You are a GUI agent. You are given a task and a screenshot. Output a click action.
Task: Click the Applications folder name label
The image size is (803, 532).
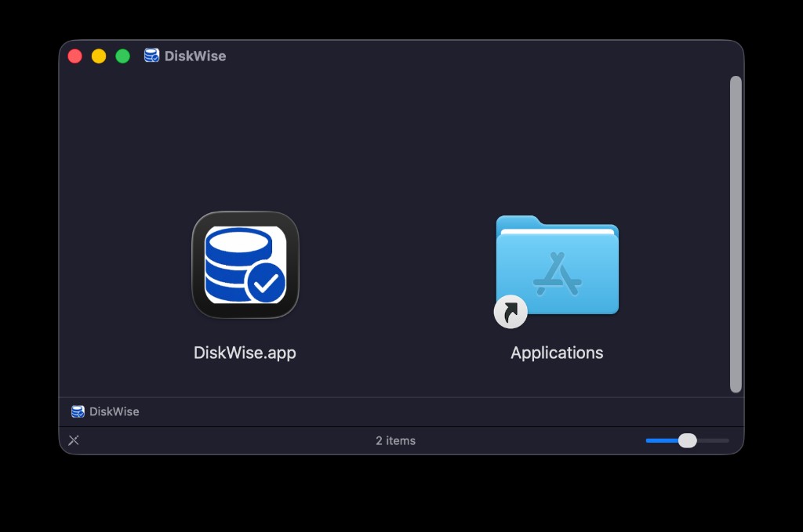[x=557, y=353]
